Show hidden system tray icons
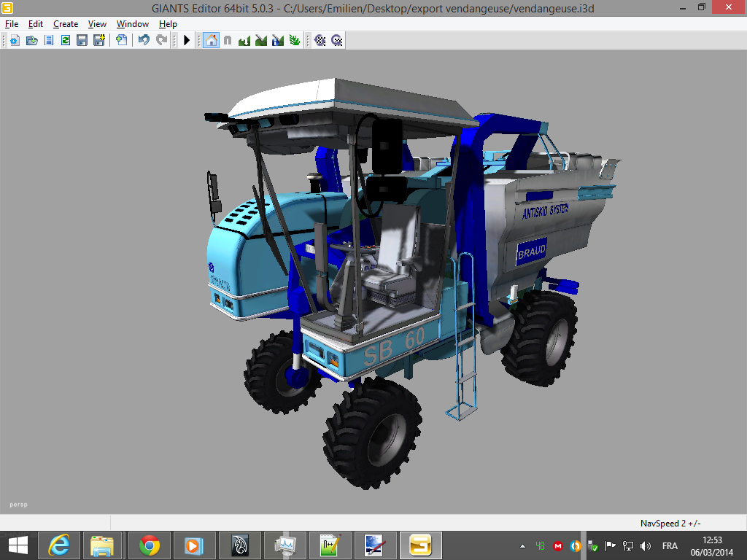Image resolution: width=747 pixels, height=560 pixels. tap(522, 546)
